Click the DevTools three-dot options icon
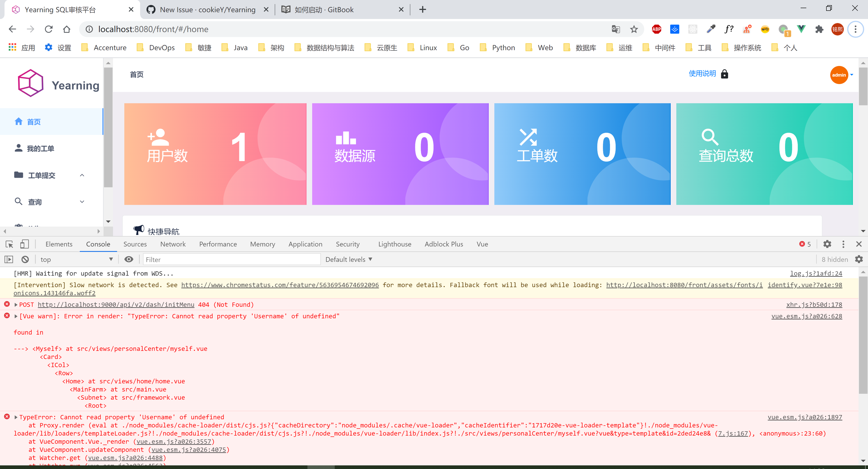Viewport: 868px width, 469px height. pyautogui.click(x=843, y=244)
